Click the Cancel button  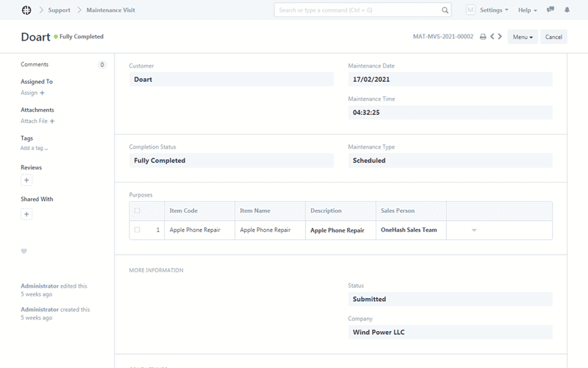[x=553, y=37]
